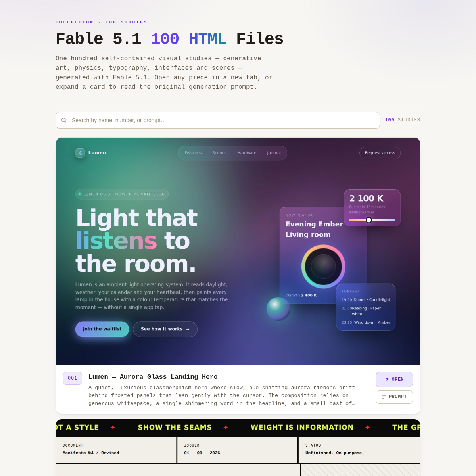
Task: Open the Scenes nav item
Action: [219, 153]
